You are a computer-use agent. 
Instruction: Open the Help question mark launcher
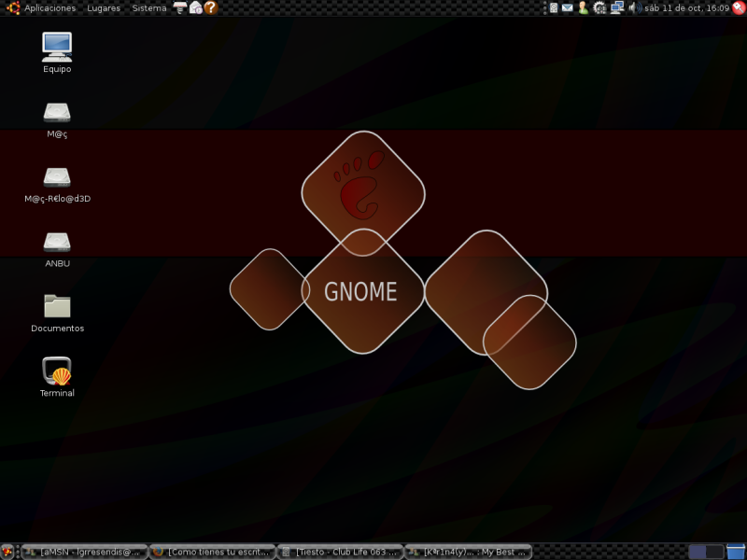point(211,7)
